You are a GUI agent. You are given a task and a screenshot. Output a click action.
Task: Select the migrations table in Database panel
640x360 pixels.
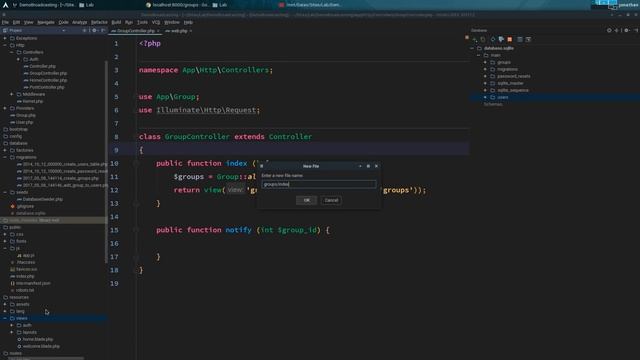point(507,69)
